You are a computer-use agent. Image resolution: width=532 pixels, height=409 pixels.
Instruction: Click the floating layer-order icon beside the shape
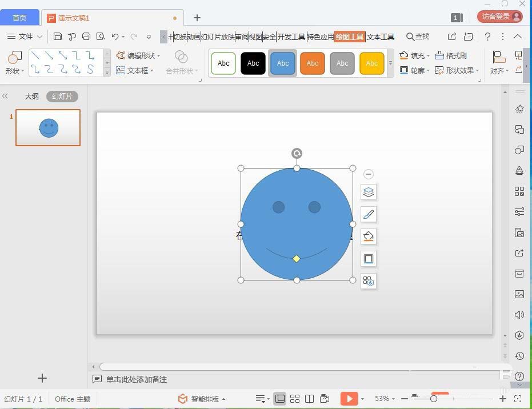click(369, 193)
